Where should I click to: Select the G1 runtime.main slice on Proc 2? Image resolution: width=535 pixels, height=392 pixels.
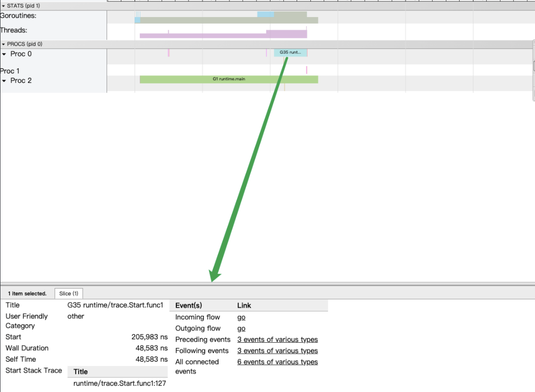tap(228, 79)
